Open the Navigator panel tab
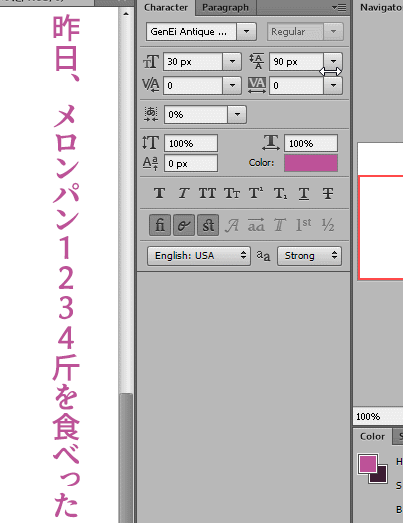 pos(380,8)
